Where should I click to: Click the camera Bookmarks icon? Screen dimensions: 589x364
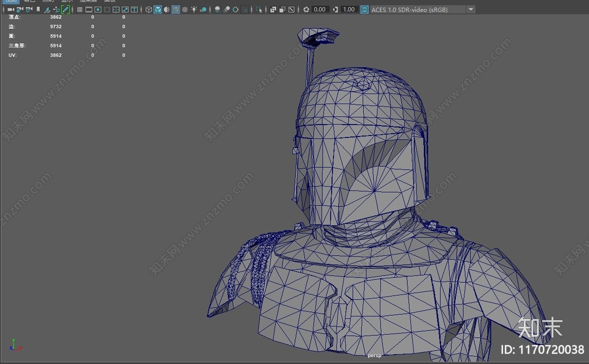click(x=38, y=10)
